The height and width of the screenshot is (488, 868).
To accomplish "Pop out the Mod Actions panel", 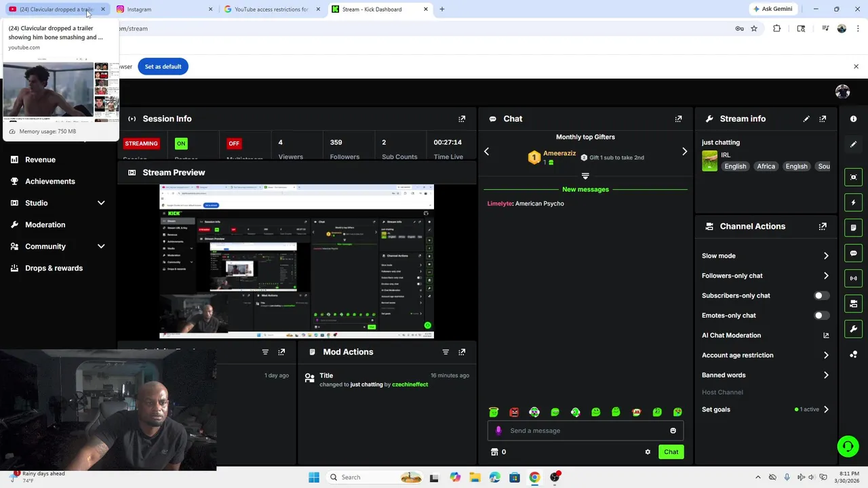I will (462, 352).
